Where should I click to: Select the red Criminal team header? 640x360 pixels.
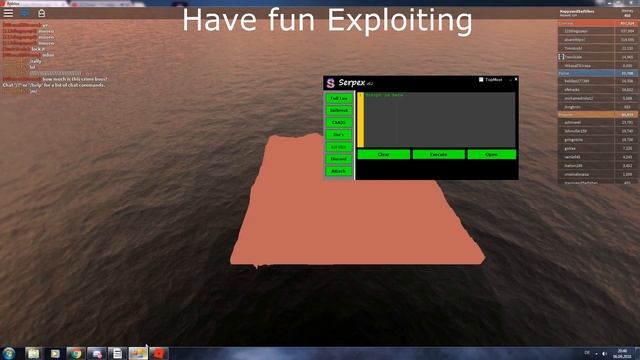point(598,23)
